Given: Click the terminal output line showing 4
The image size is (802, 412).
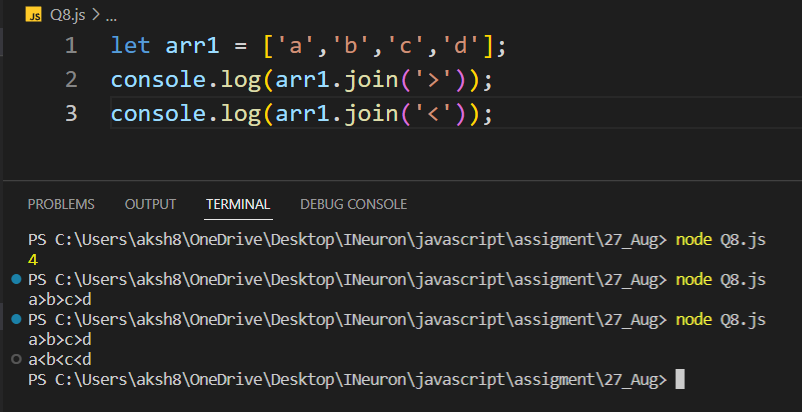Looking at the screenshot, I should (x=33, y=260).
